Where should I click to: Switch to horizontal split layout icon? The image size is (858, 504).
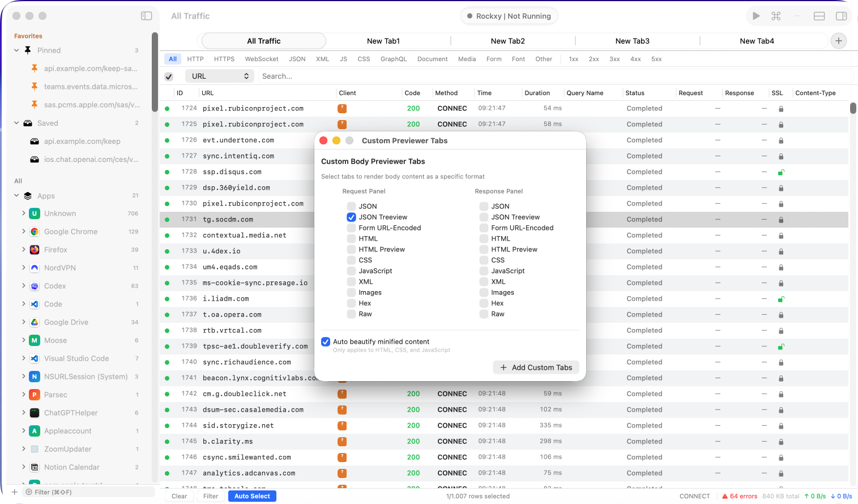coord(819,16)
